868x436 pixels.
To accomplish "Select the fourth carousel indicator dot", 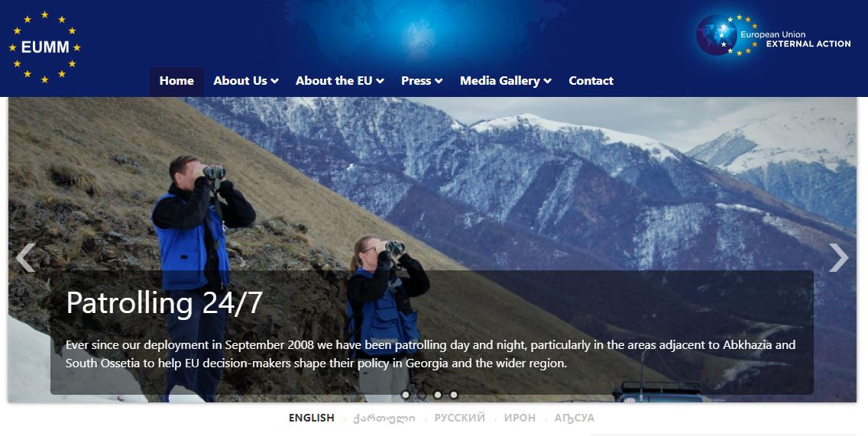I will click(x=454, y=395).
